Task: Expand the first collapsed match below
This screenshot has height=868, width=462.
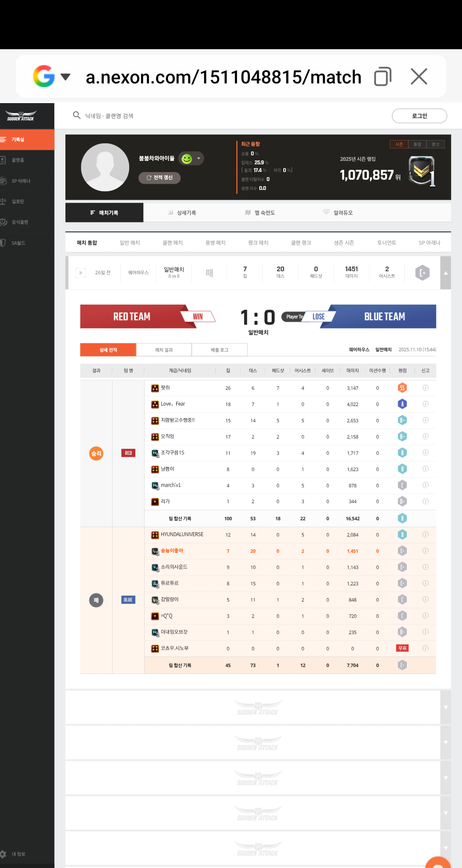Action: coord(445,708)
